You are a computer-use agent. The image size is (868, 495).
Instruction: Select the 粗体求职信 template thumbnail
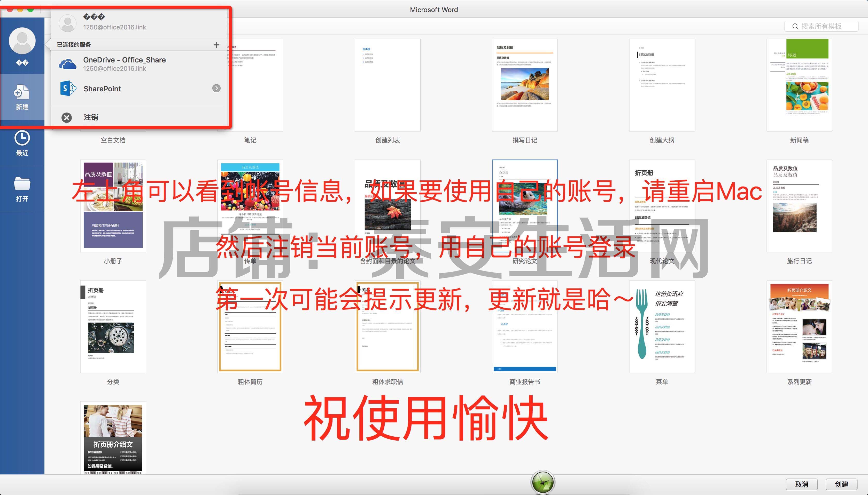tap(388, 326)
